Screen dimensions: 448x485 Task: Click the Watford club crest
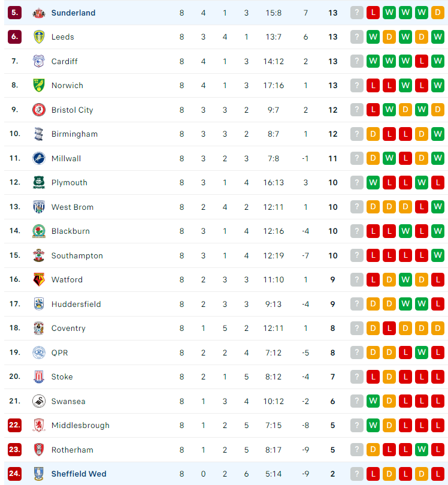click(39, 279)
